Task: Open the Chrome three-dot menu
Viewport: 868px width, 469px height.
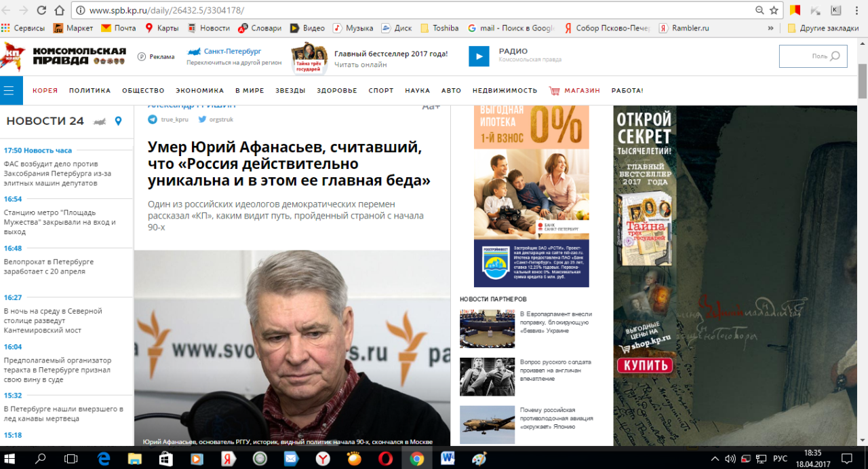Action: point(859,10)
